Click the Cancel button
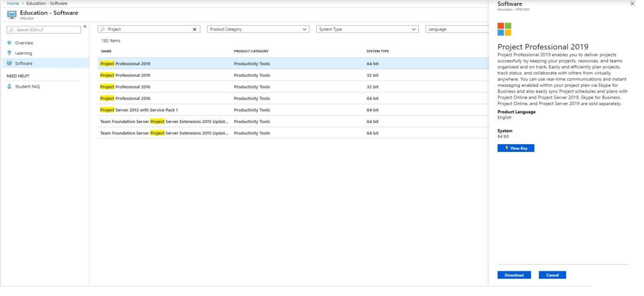Image resolution: width=644 pixels, height=296 pixels. 552,275
